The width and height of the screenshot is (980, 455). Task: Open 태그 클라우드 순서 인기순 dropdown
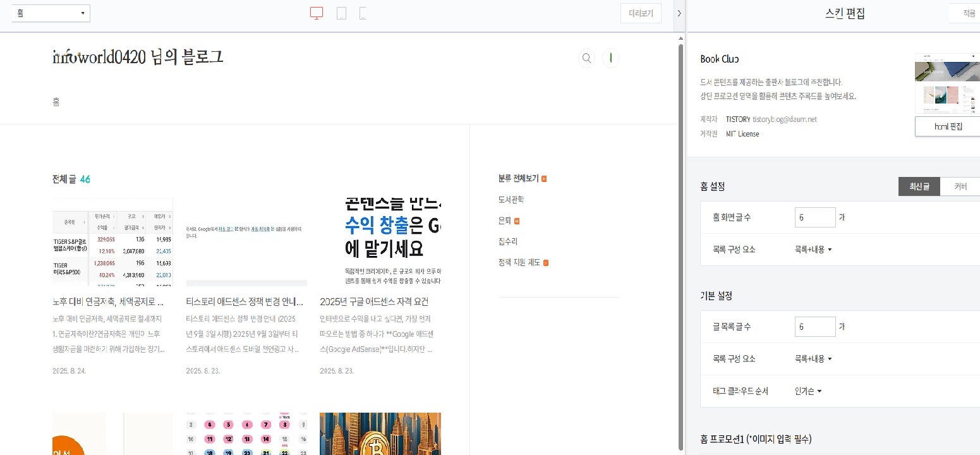pyautogui.click(x=808, y=391)
